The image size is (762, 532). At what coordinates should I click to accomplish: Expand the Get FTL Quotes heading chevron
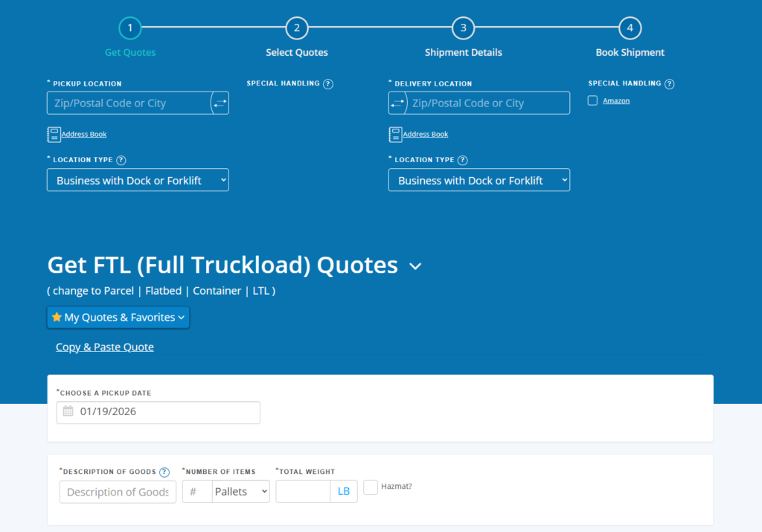point(415,266)
